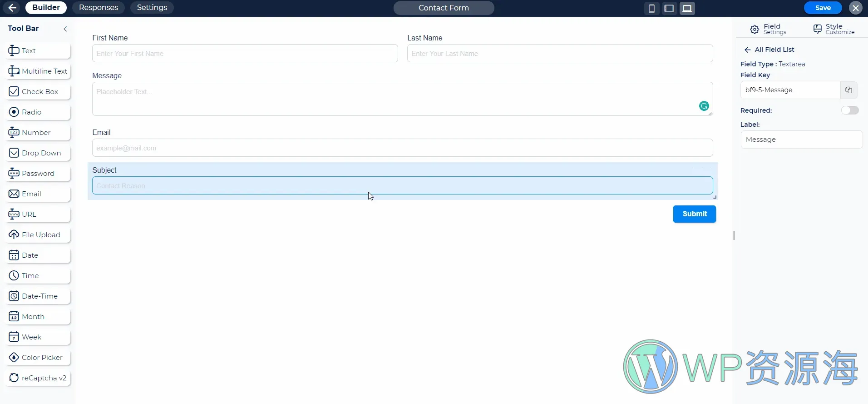Collapse the Tool Bar panel

[65, 29]
